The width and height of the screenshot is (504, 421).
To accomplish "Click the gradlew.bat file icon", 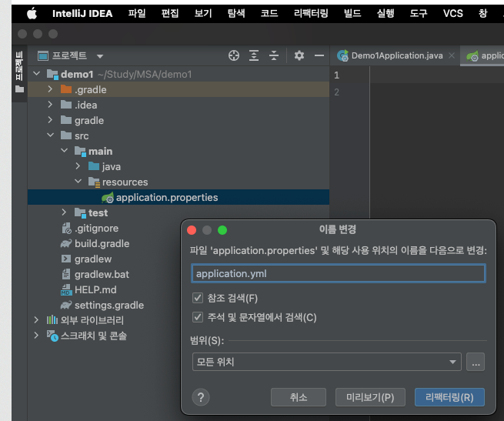I will [66, 274].
